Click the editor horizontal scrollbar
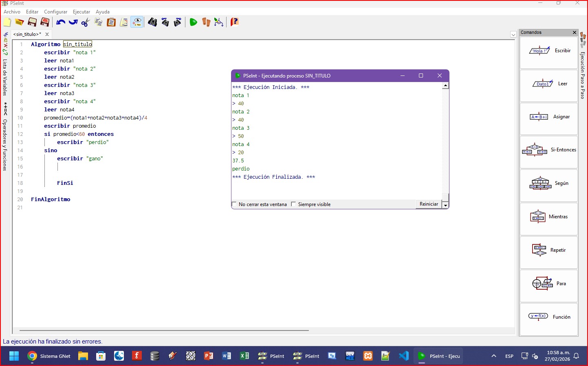588x366 pixels. tap(164, 330)
